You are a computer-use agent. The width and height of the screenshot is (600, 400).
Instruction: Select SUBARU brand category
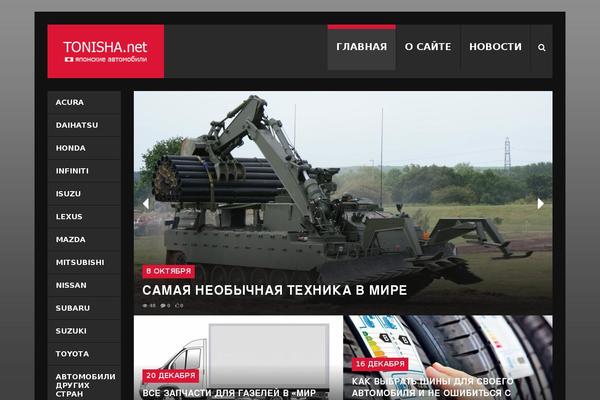click(84, 308)
